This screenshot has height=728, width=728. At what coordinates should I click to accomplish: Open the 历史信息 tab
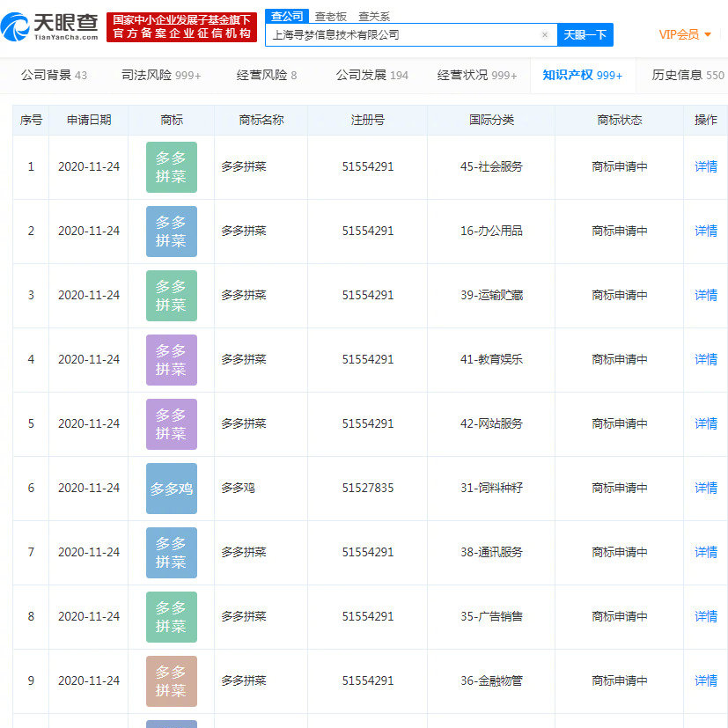pyautogui.click(x=688, y=75)
